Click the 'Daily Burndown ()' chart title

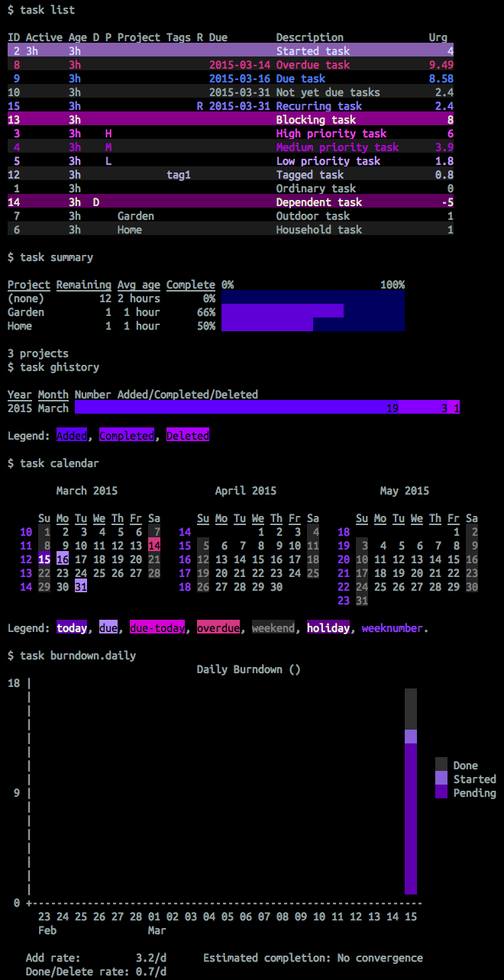tap(249, 669)
